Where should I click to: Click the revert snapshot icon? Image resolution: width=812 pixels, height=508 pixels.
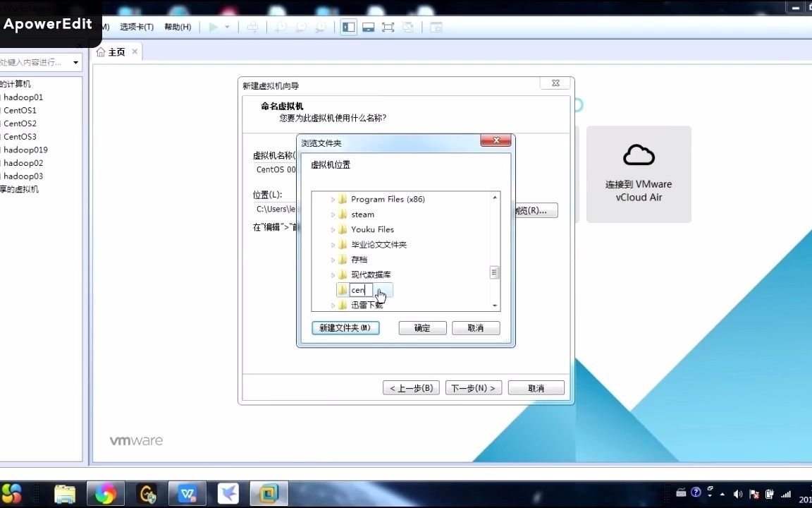300,26
